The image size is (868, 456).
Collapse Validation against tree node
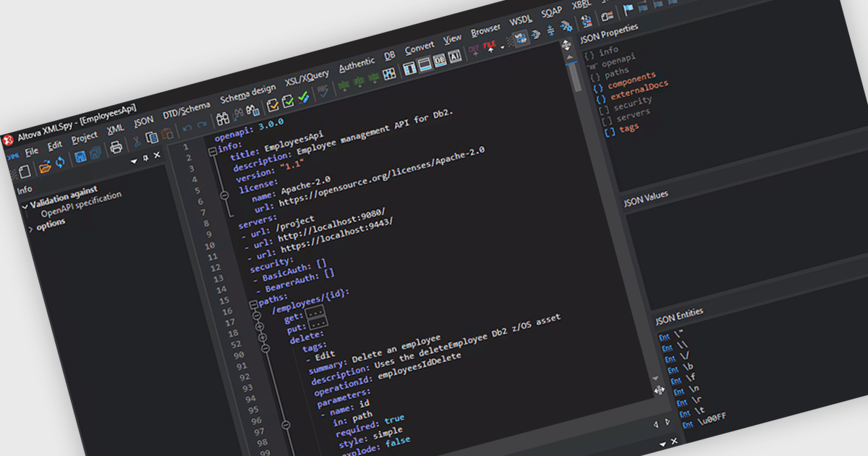click(25, 207)
